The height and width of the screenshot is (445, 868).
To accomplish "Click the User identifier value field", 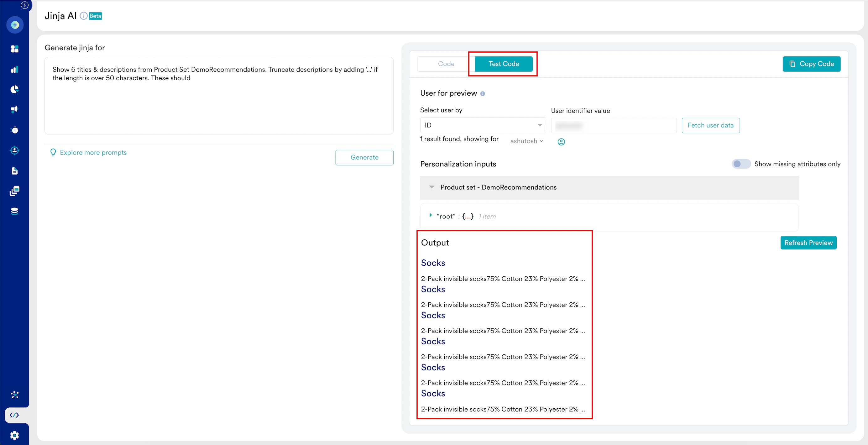I will [613, 126].
